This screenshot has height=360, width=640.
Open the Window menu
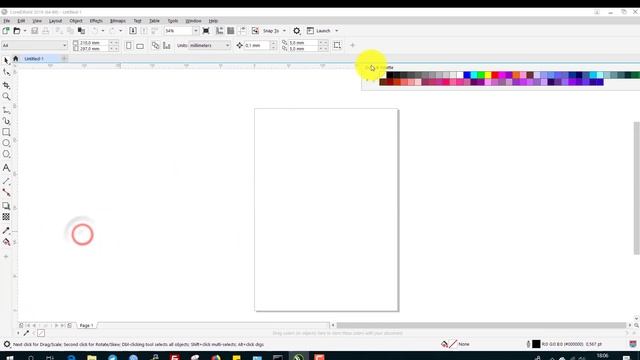click(x=193, y=21)
